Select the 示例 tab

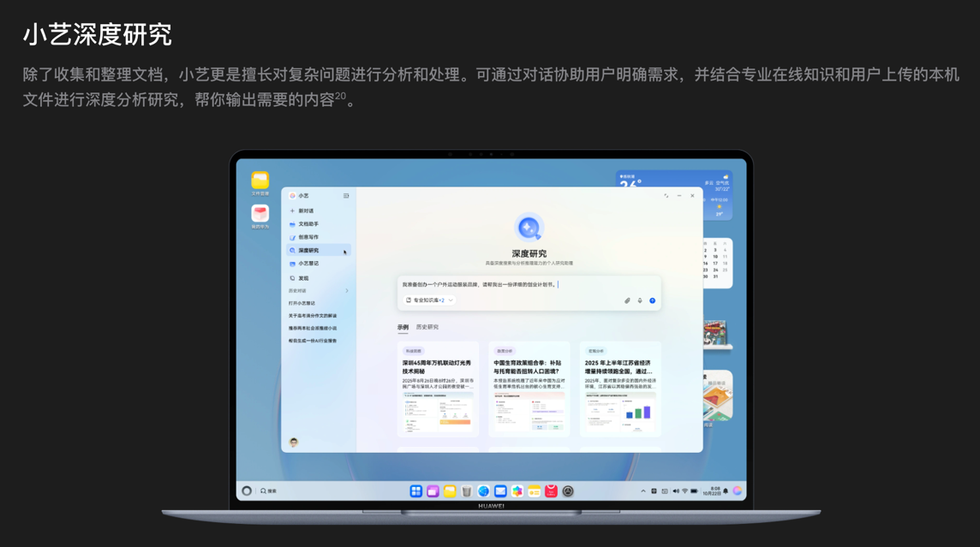point(403,327)
